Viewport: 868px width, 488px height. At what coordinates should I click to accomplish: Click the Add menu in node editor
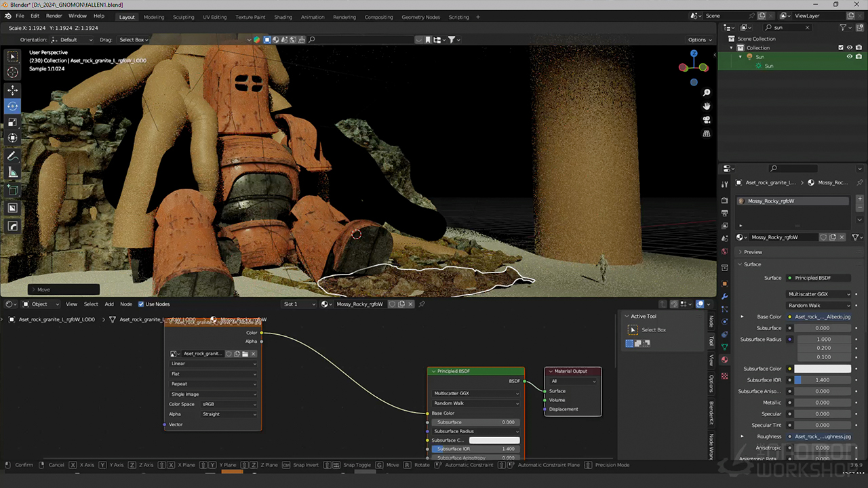[x=108, y=304]
